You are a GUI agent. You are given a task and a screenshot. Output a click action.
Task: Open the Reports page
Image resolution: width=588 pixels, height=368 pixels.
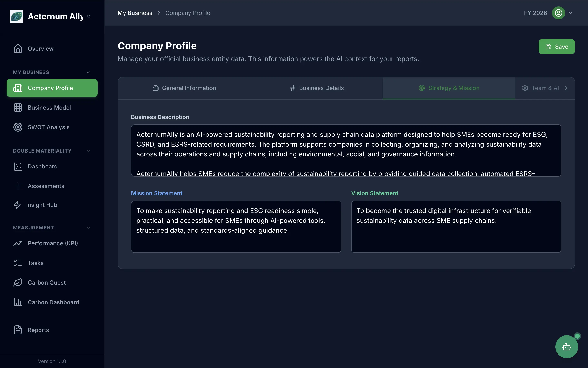coord(52,330)
